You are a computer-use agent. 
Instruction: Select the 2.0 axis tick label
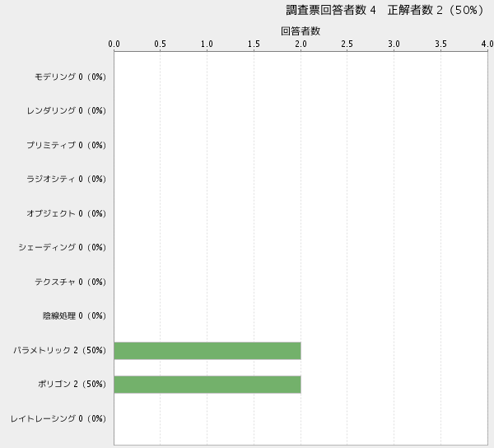[x=301, y=44]
